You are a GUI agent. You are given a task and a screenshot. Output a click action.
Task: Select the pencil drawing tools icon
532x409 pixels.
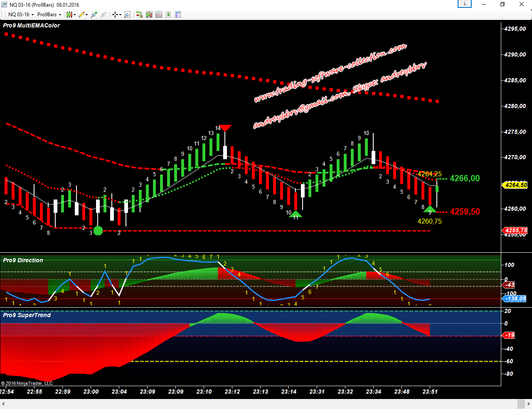(x=82, y=15)
